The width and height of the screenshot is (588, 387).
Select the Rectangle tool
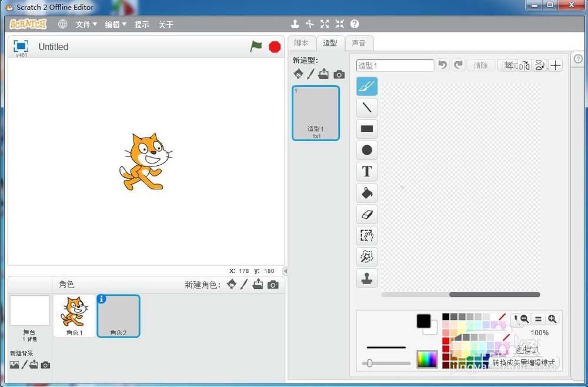367,129
